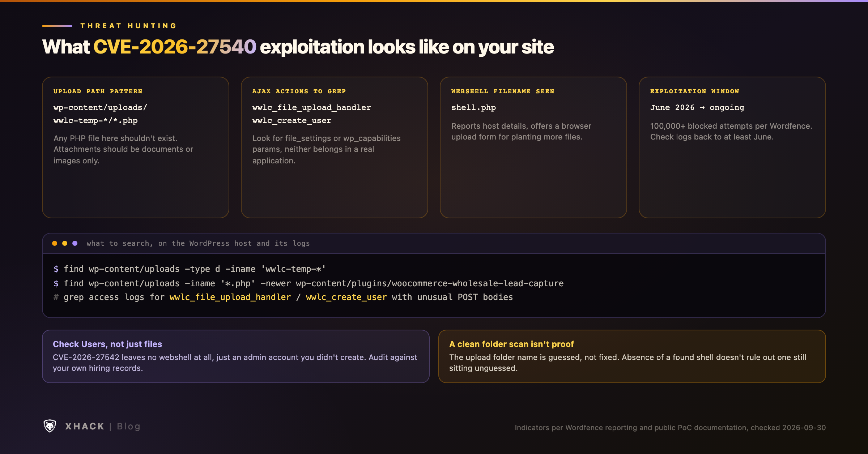This screenshot has height=454, width=868.
Task: Click the XHACK brand name in footer
Action: tap(85, 426)
